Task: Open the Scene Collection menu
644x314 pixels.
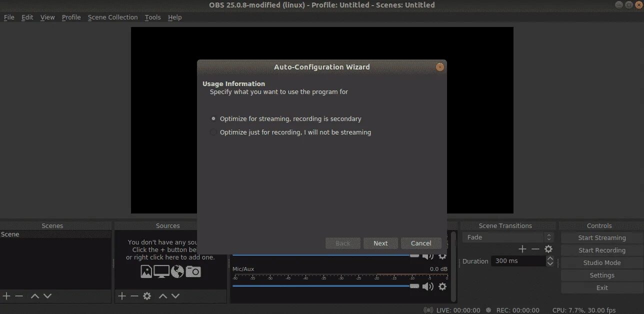Action: pyautogui.click(x=112, y=17)
